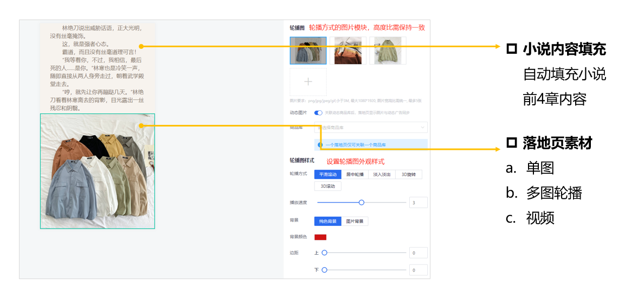
Task: Click the 播放速度 slider handle
Action: [362, 203]
